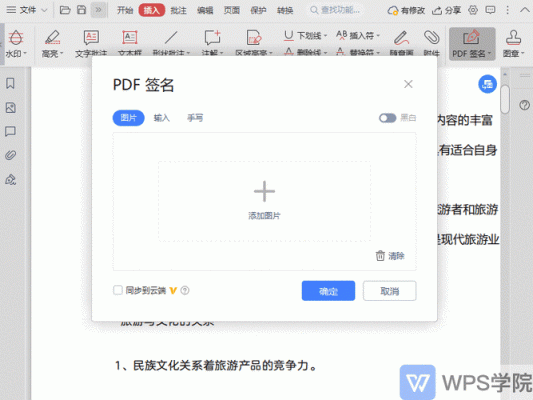Select the 文字批注 text comment tool
Screen dimensions: 533x400
(x=91, y=43)
